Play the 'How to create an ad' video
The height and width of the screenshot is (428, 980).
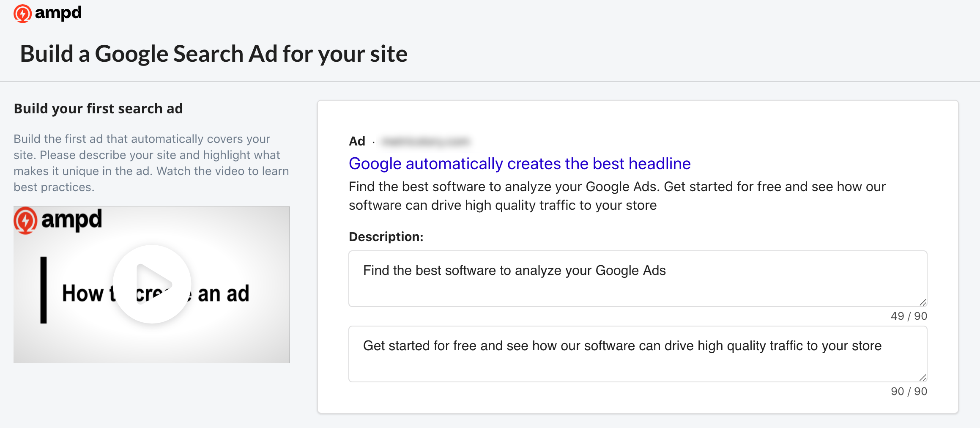click(152, 284)
